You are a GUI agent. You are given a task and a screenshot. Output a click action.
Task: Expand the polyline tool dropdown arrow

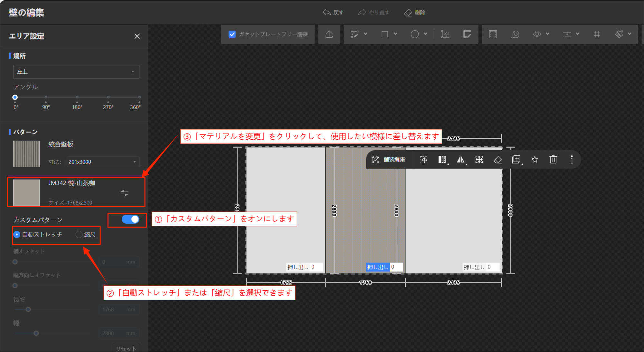click(365, 34)
